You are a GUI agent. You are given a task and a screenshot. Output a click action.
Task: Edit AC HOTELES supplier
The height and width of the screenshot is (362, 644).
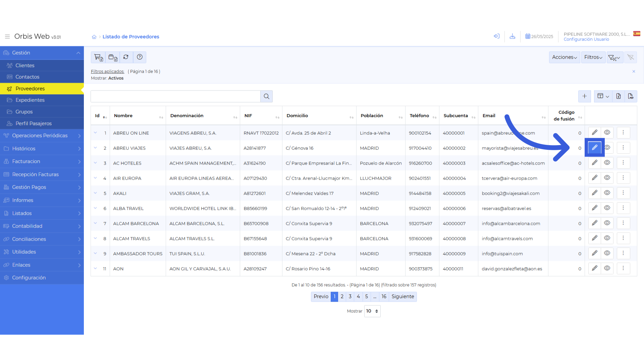[595, 163]
